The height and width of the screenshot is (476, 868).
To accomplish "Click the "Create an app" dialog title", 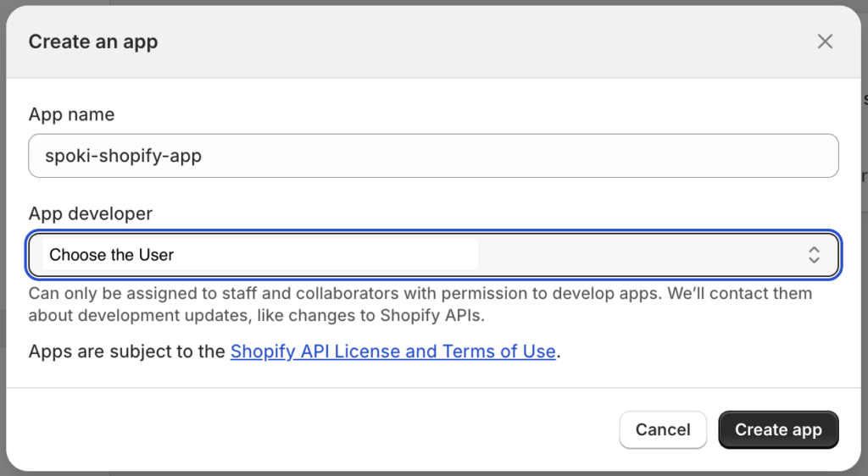I will click(x=93, y=42).
